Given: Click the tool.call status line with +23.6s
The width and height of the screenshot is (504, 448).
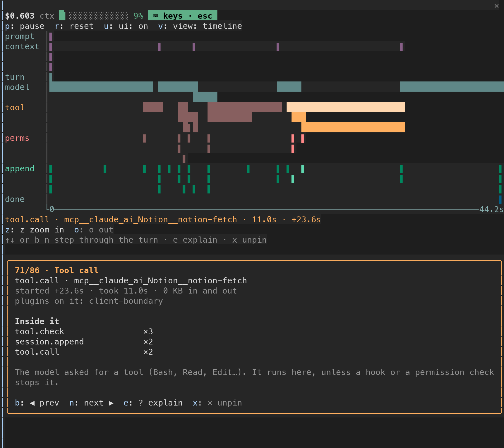Looking at the screenshot, I should coord(163,220).
